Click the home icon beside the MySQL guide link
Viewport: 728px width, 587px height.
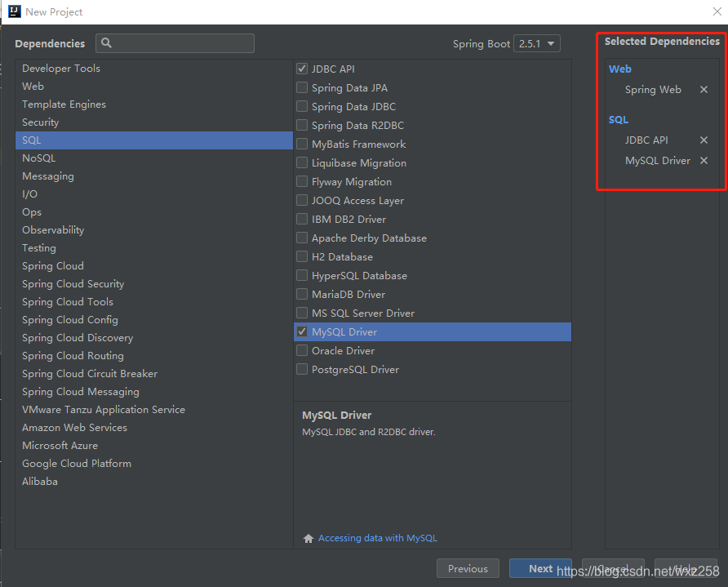(308, 538)
